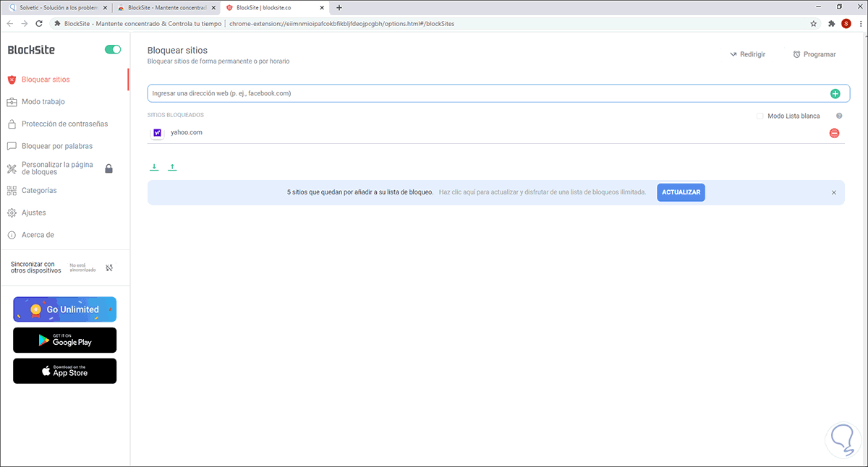Click the web address input field
The height and width of the screenshot is (467, 868).
click(498, 93)
